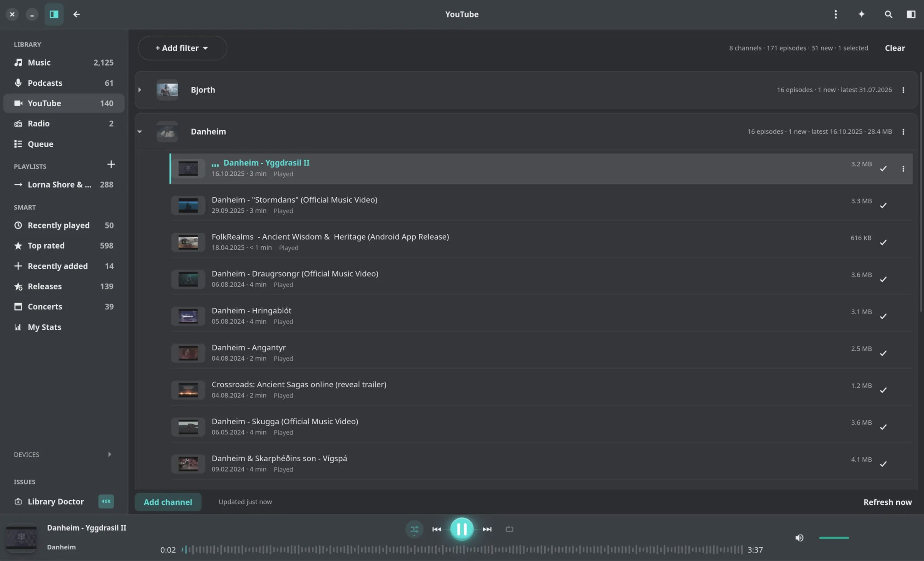Open search with the magnifier icon
The height and width of the screenshot is (561, 924).
coord(889,14)
